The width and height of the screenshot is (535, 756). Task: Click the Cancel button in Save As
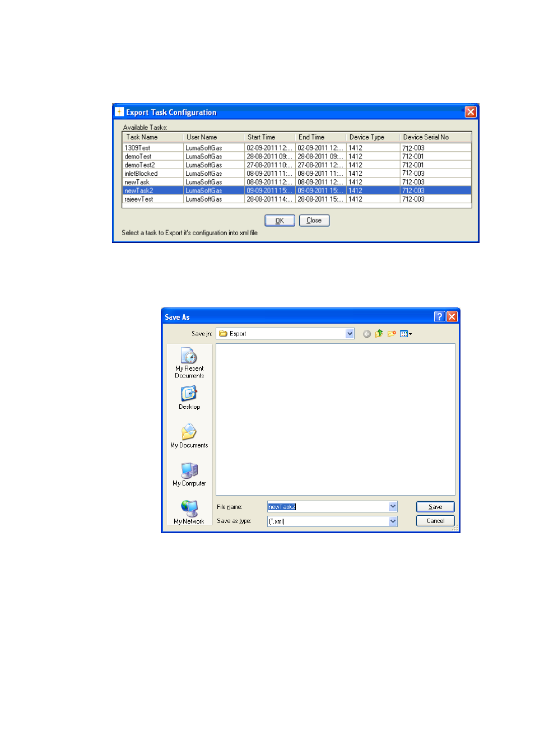click(x=435, y=521)
